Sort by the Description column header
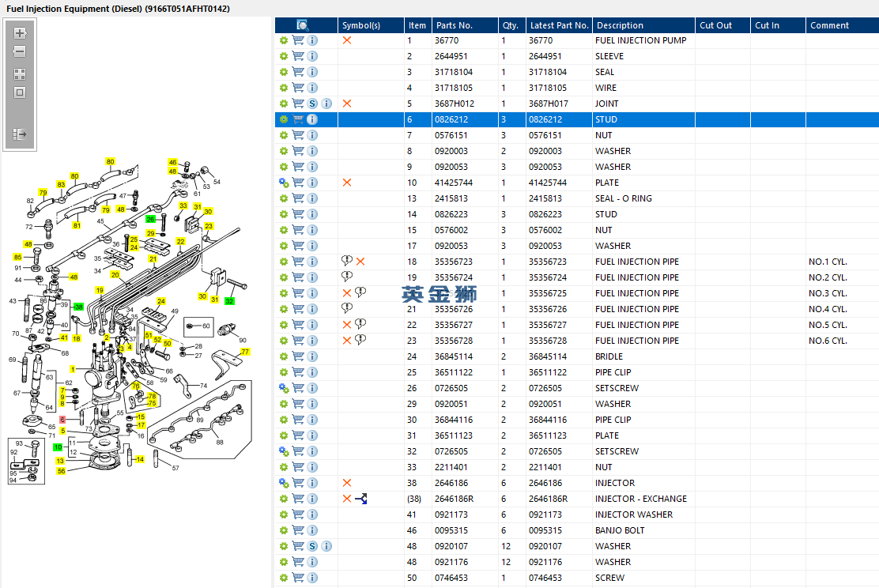The height and width of the screenshot is (588, 879). (643, 25)
